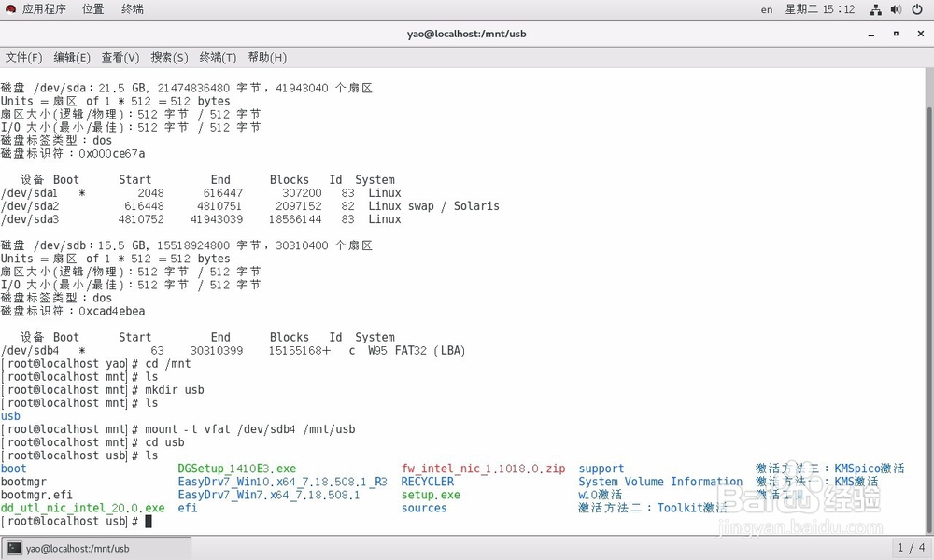934x560 pixels.
Task: Click the mount -t vfat command line
Action: point(250,429)
